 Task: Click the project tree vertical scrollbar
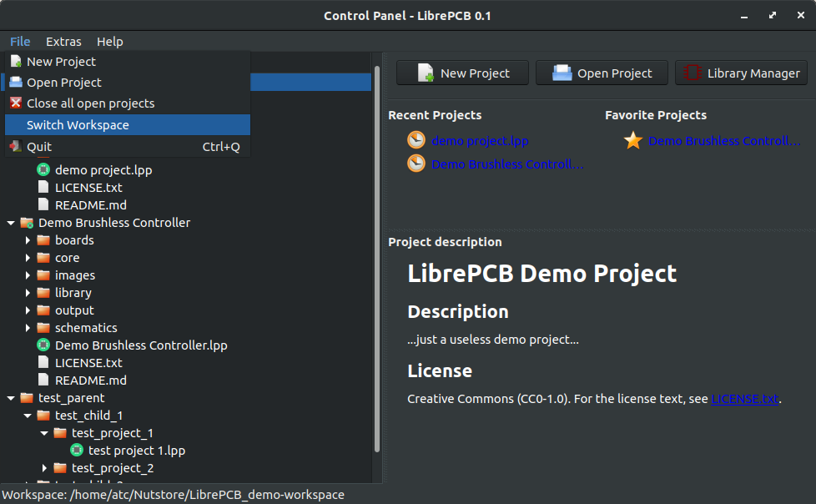coord(377,259)
